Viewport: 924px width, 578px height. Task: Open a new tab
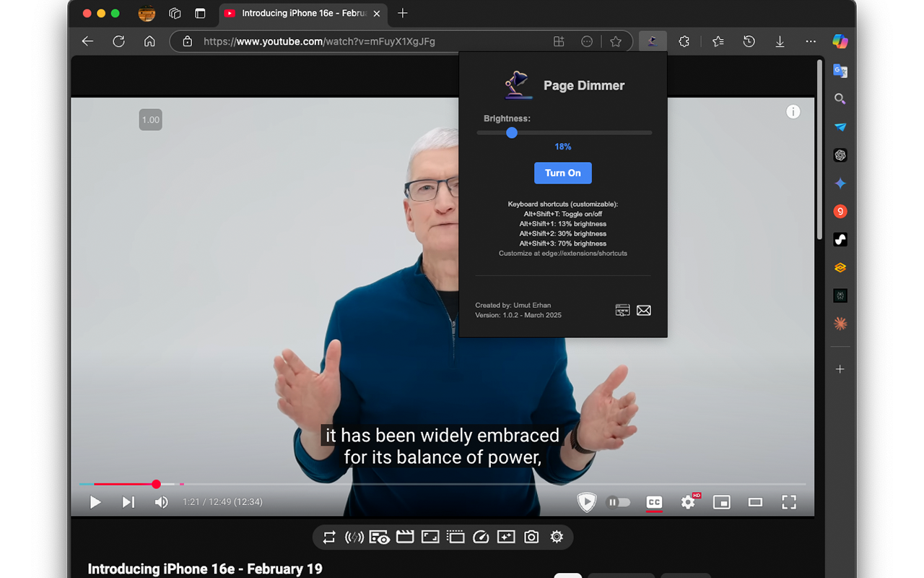[x=403, y=13]
